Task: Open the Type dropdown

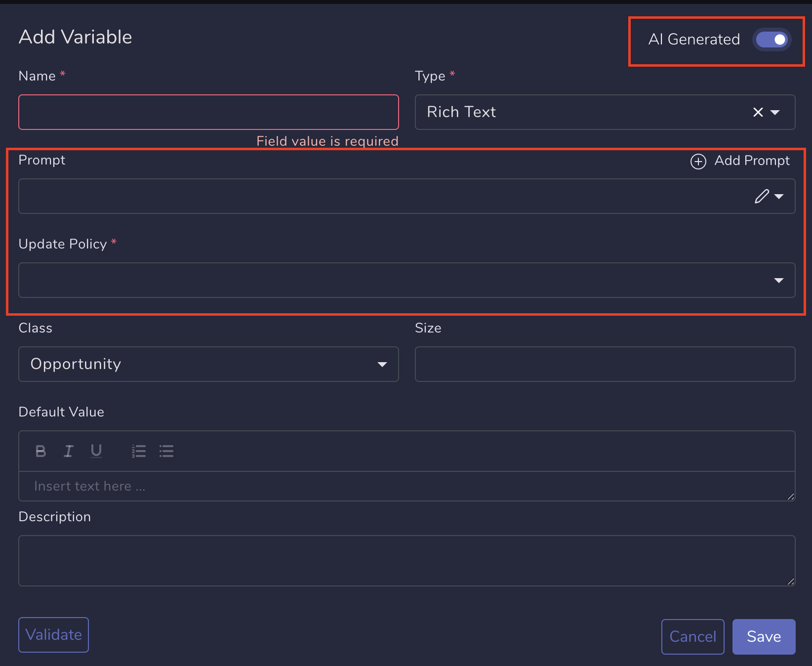Action: 775,112
